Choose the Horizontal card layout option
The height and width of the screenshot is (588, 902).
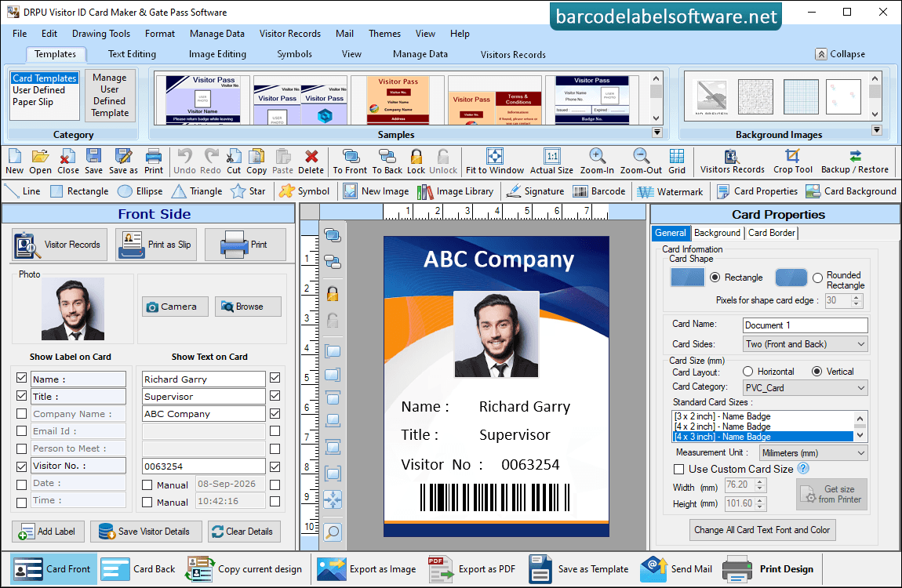(747, 372)
